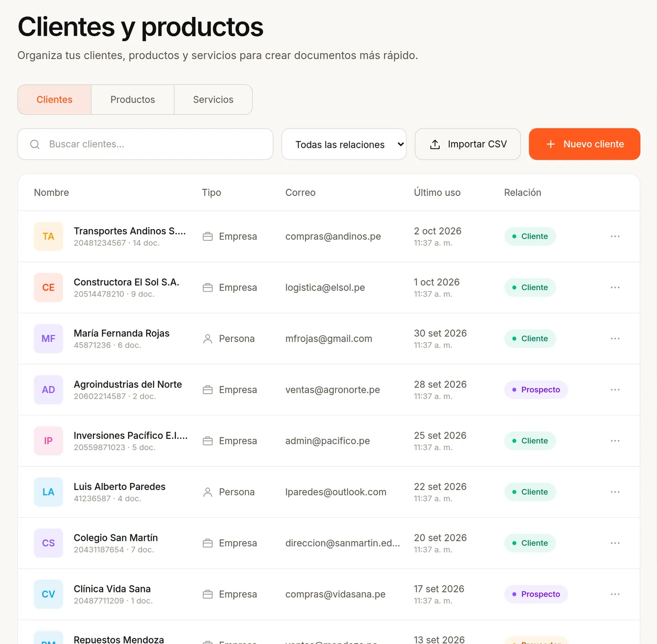The width and height of the screenshot is (657, 644).
Task: Open actions menu for Luis Alberto Paredes row
Action: pos(615,492)
